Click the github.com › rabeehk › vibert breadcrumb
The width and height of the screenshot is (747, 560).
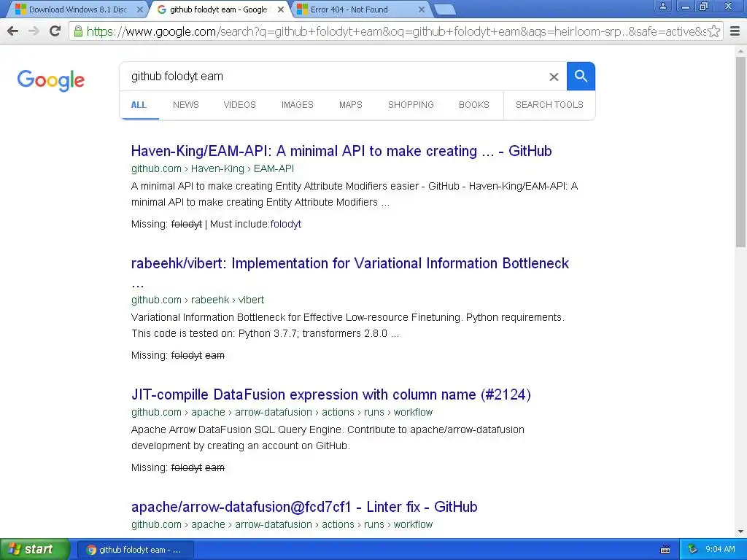point(197,300)
